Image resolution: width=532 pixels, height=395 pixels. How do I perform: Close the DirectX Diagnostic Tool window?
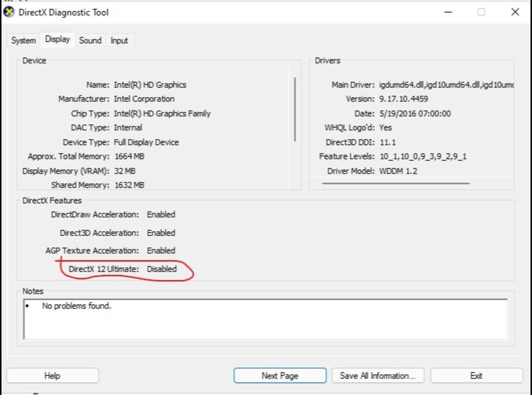click(515, 12)
